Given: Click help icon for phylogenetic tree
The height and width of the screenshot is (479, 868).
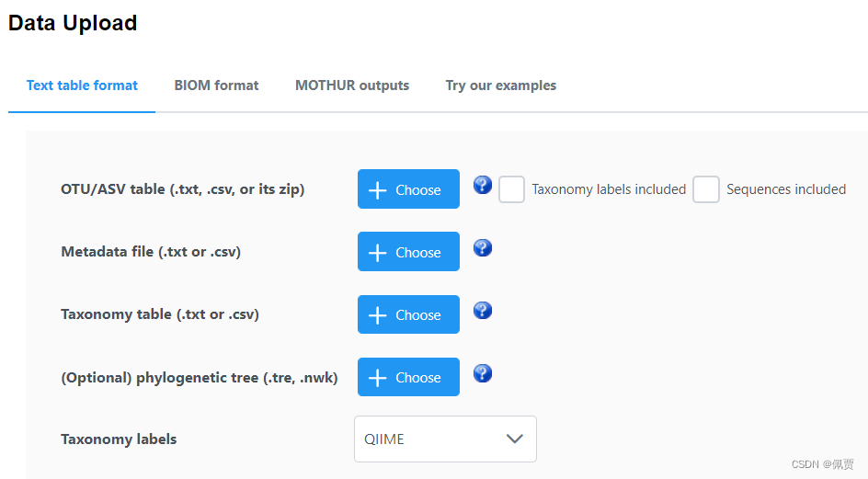Looking at the screenshot, I should click(483, 373).
